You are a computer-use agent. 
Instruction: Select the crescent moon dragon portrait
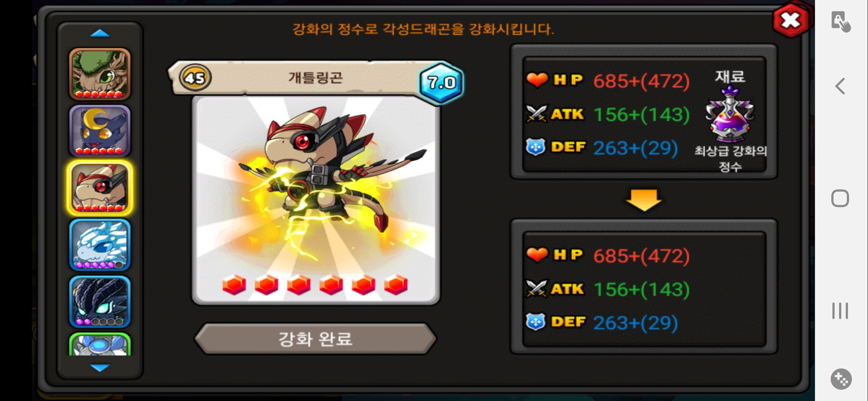click(x=100, y=131)
